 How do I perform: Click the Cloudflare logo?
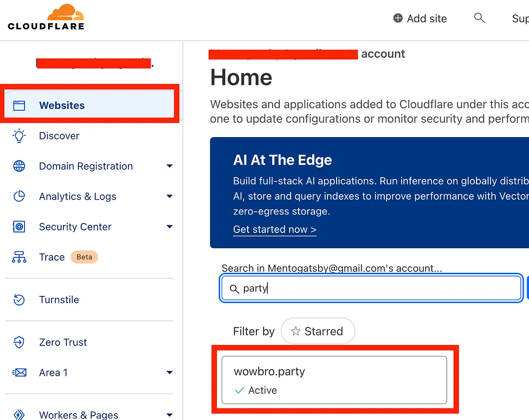46,17
